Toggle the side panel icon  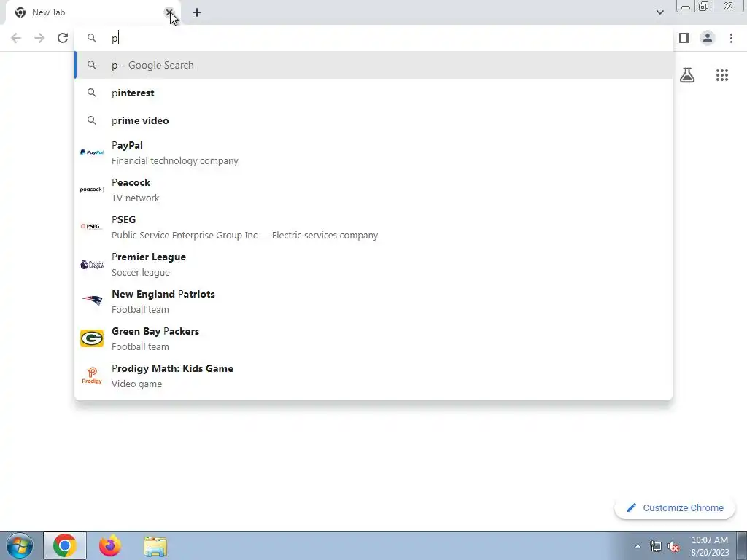coord(684,38)
